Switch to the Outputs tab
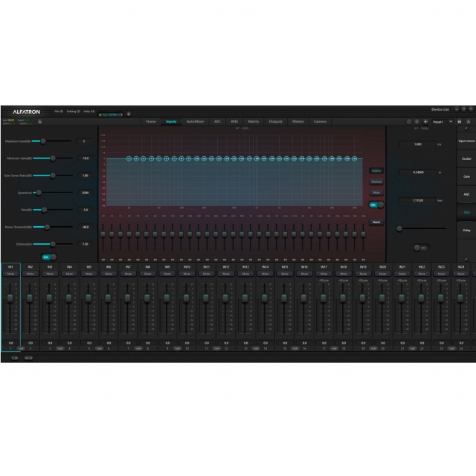 (x=275, y=121)
